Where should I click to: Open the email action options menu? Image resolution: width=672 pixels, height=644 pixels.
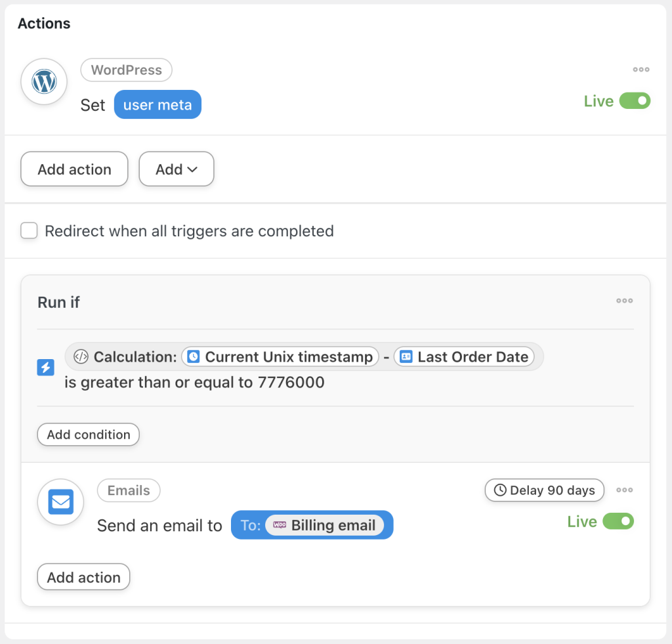[624, 490]
